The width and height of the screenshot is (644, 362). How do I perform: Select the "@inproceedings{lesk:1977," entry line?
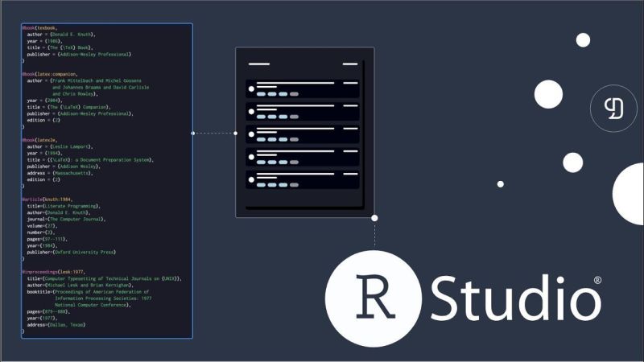tap(53, 272)
